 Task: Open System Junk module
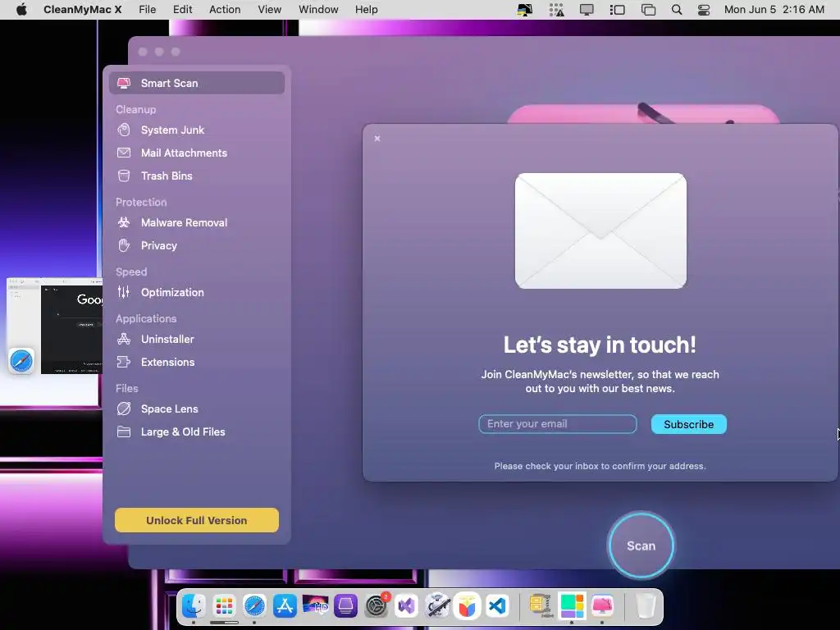coord(172,130)
